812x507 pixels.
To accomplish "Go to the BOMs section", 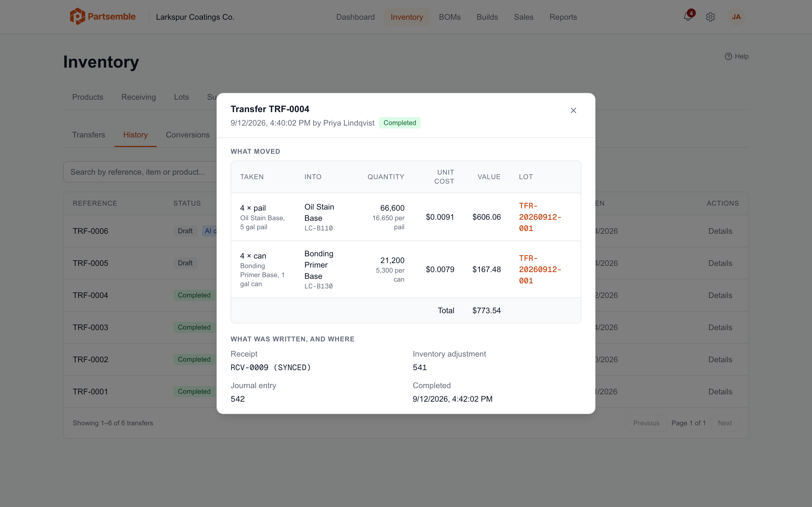I will (450, 17).
